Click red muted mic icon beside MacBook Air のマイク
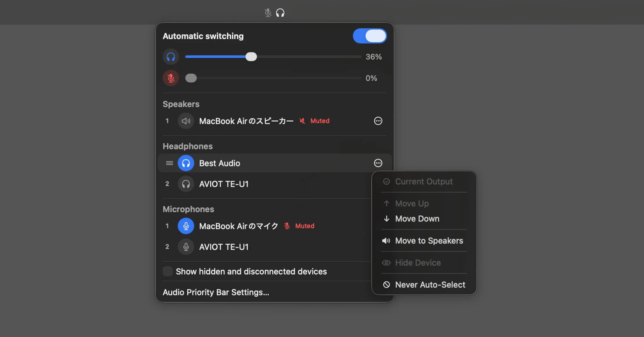This screenshot has width=644, height=337. tap(287, 226)
